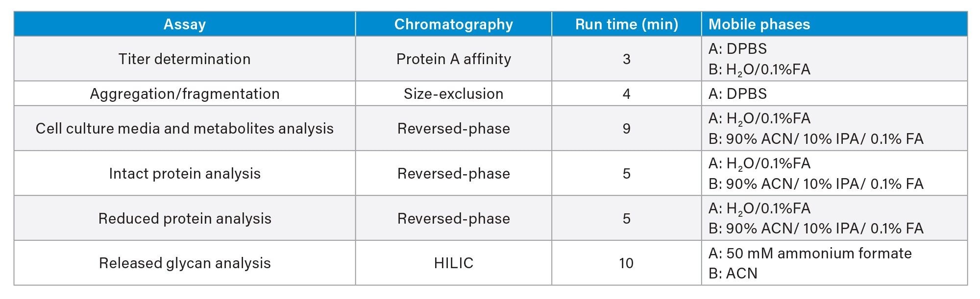This screenshot has width=980, height=299.
Task: Click the Size-exclusion chromatography cell
Action: (453, 94)
